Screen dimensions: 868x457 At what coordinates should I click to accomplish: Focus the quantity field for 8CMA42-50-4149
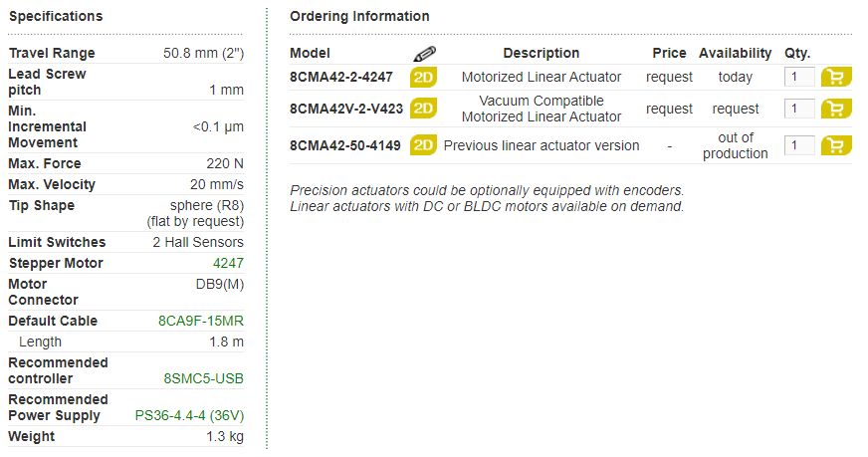[x=799, y=145]
